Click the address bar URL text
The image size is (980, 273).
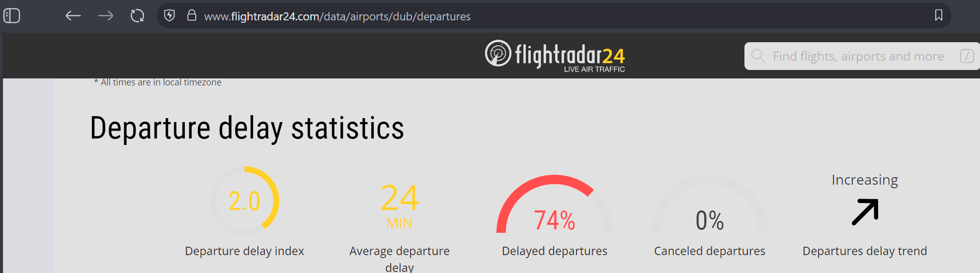pyautogui.click(x=337, y=16)
